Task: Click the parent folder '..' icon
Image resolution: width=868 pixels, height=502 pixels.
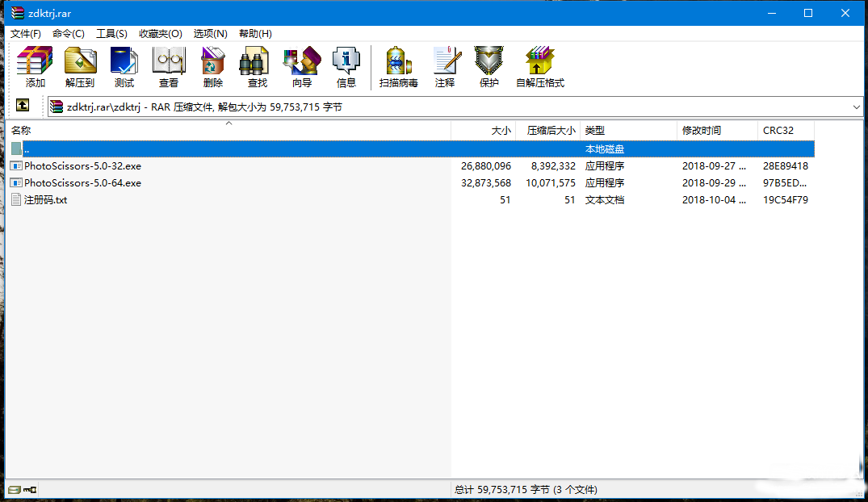Action: (17, 149)
